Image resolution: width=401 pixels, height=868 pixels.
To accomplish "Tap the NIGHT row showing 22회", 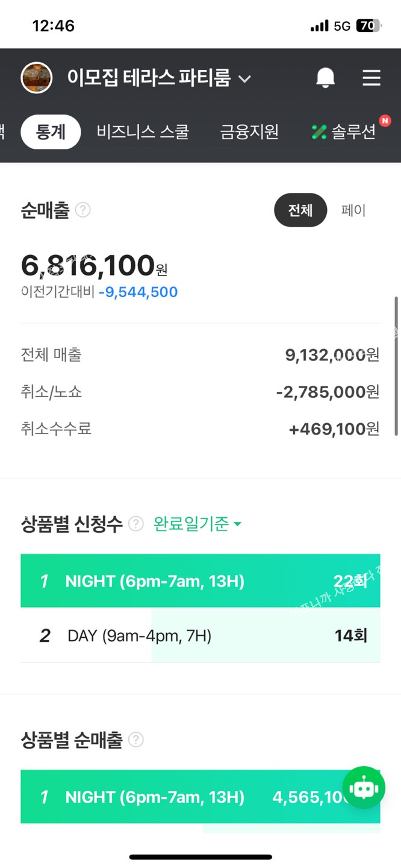I will [200, 581].
